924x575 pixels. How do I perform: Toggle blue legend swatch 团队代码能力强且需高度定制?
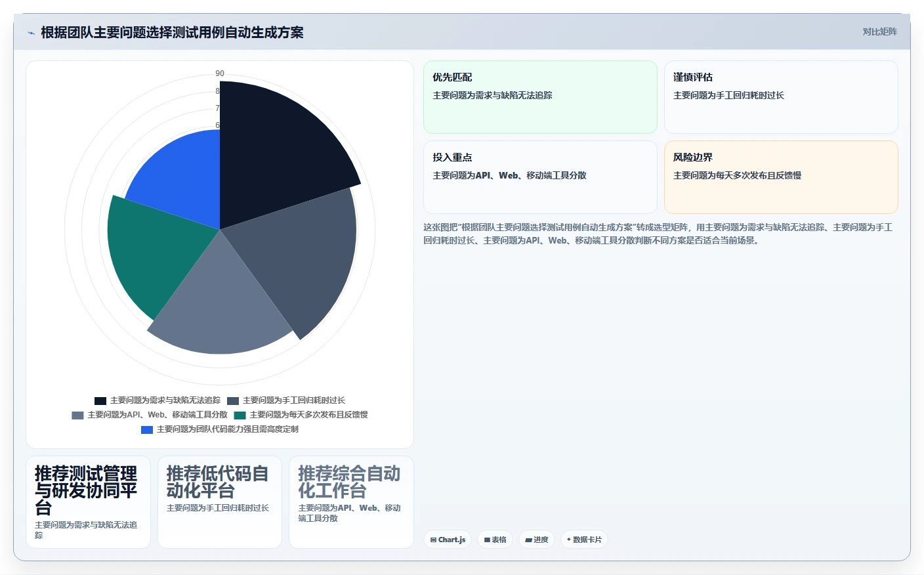[x=147, y=429]
